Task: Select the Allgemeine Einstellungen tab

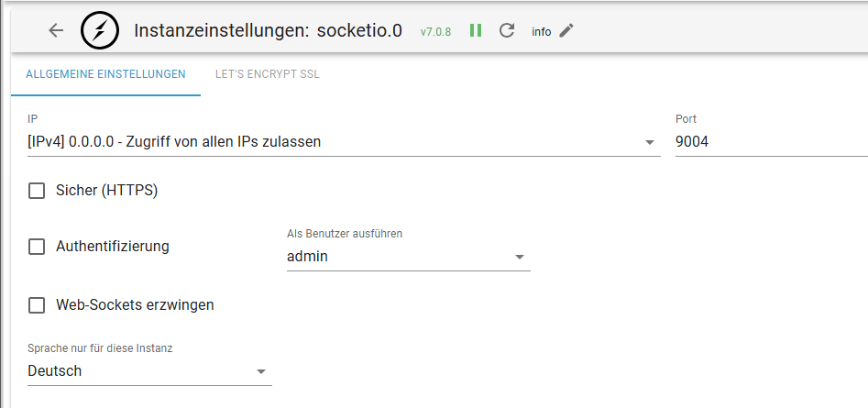Action: tap(105, 74)
